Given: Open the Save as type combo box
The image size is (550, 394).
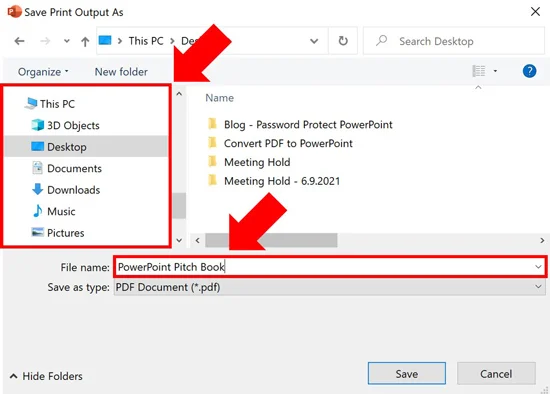Looking at the screenshot, I should pyautogui.click(x=330, y=287).
